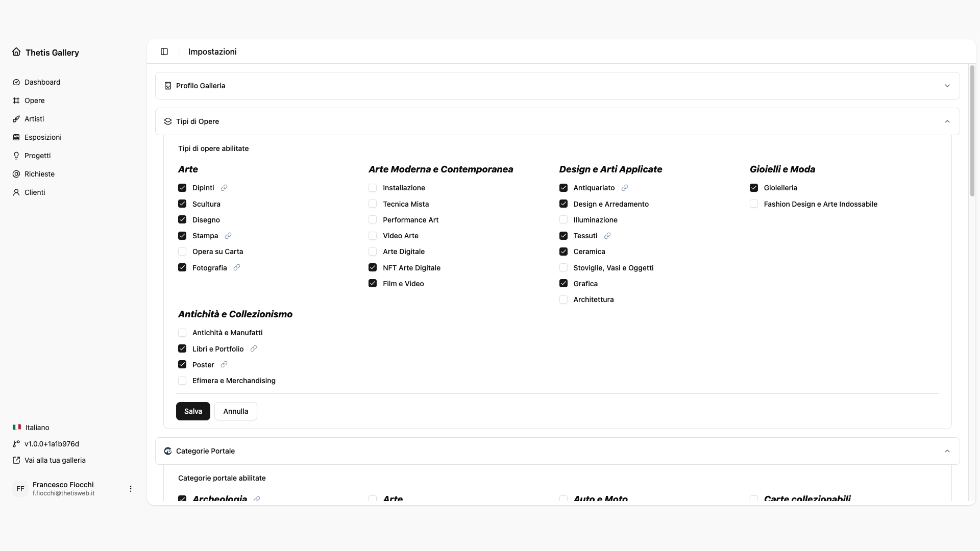Click the link icon beside Libri e Portfolio
Image resolution: width=980 pixels, height=551 pixels.
pos(254,348)
